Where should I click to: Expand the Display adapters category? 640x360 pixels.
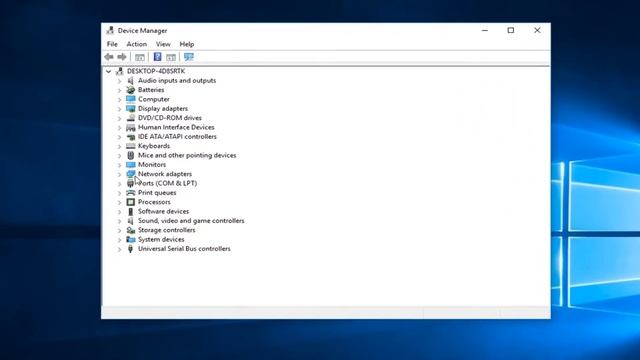click(119, 109)
